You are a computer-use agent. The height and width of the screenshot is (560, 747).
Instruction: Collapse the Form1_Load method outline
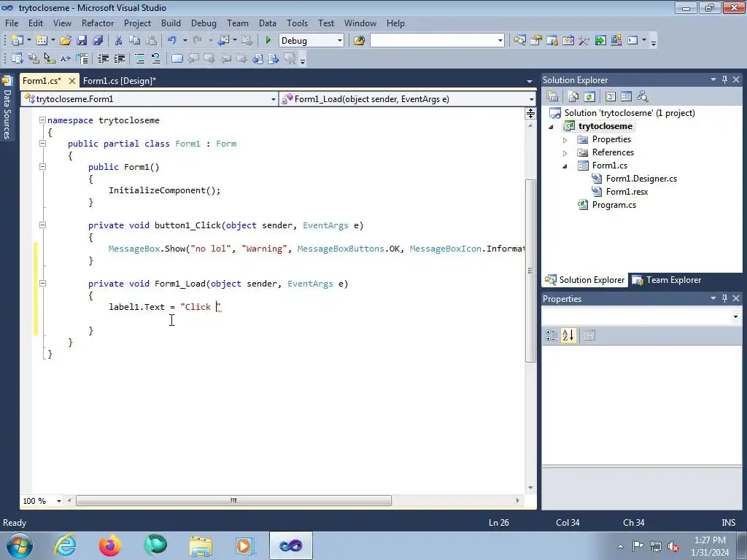42,284
